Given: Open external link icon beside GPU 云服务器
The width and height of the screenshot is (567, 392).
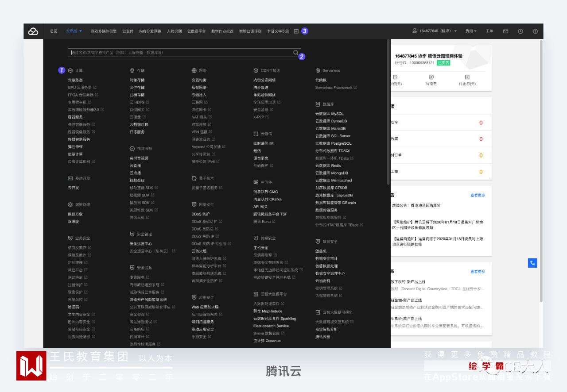Looking at the screenshot, I should coord(95,88).
